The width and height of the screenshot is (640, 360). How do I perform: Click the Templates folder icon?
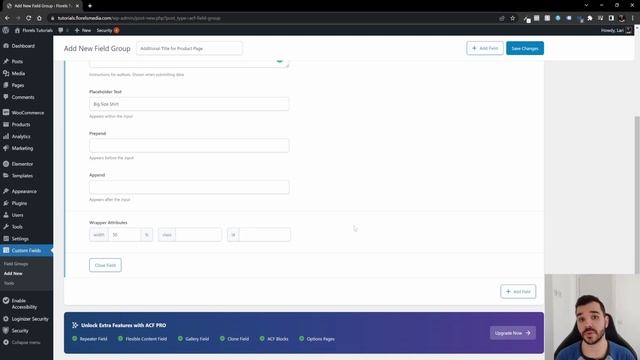pyautogui.click(x=6, y=176)
